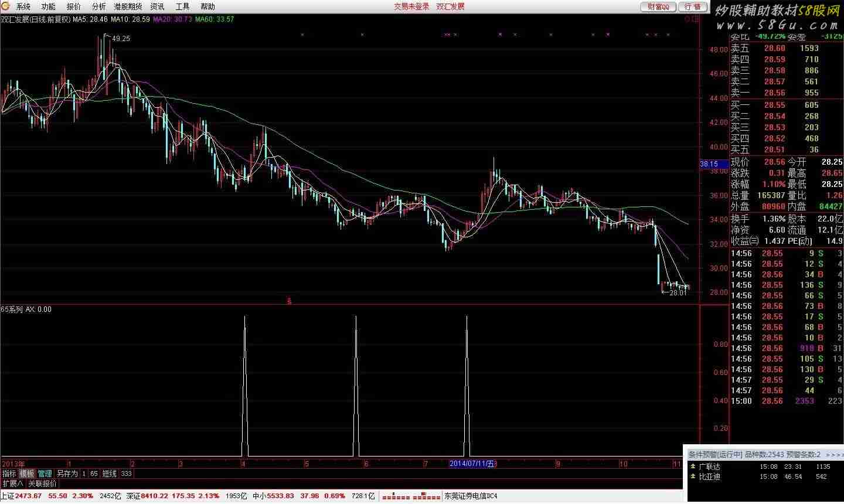Click the 行情 button

click(x=692, y=6)
